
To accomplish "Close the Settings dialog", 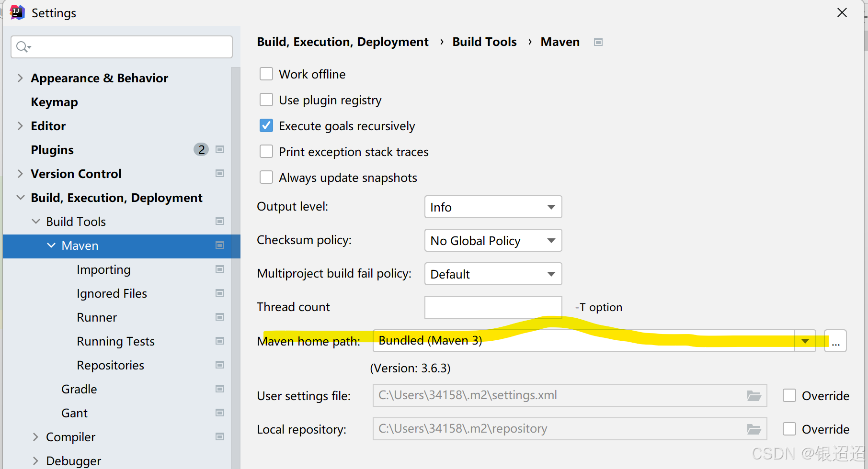I will tap(842, 12).
